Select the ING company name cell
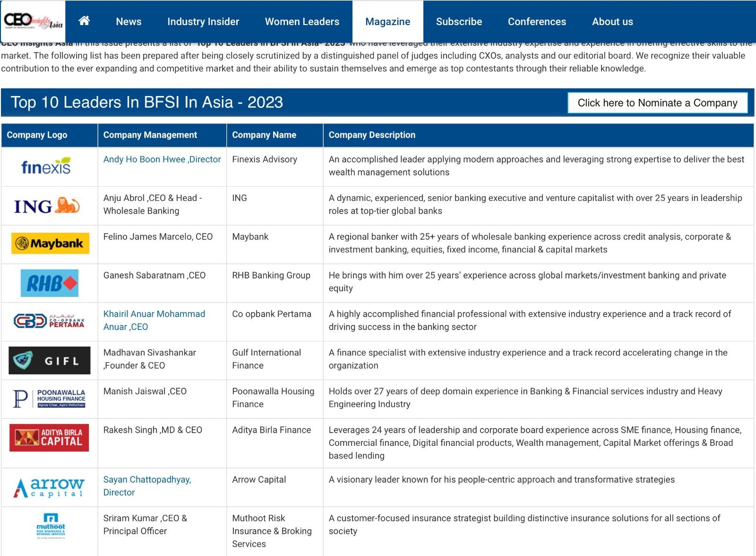This screenshot has height=556, width=756. pos(275,206)
